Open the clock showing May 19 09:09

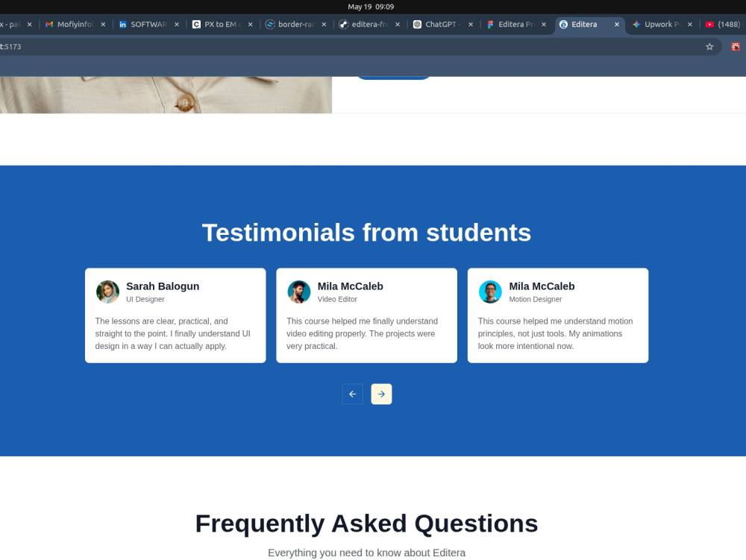[x=371, y=7]
